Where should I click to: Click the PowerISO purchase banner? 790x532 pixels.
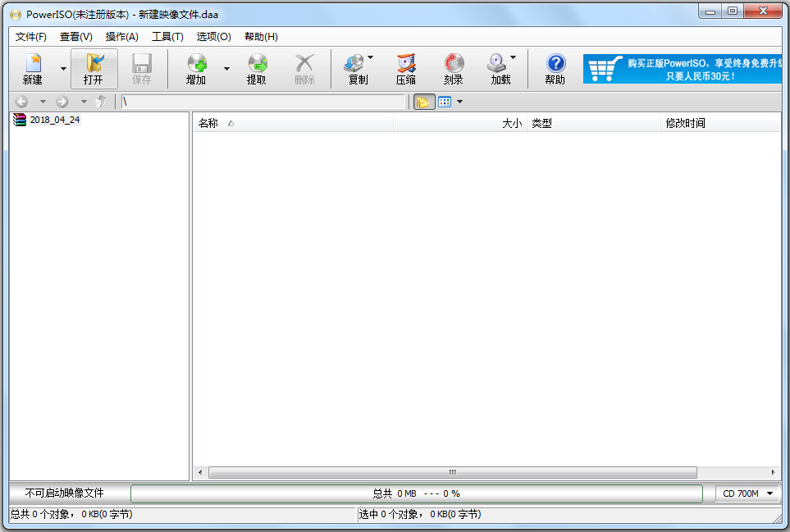tap(683, 69)
